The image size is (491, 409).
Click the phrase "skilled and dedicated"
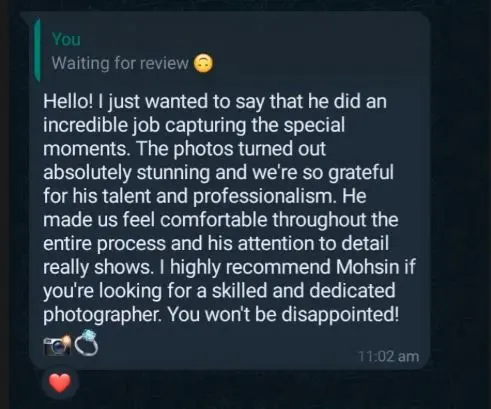click(x=303, y=291)
